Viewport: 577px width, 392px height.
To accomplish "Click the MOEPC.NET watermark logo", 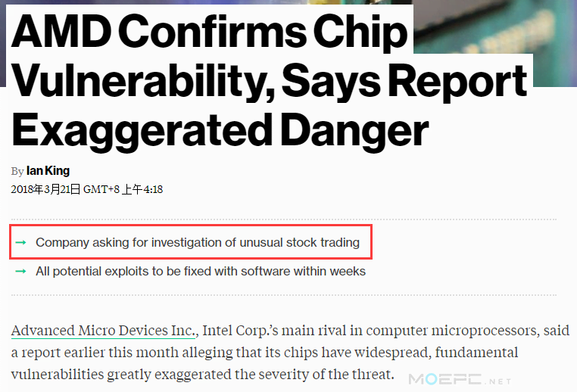I will (x=460, y=379).
